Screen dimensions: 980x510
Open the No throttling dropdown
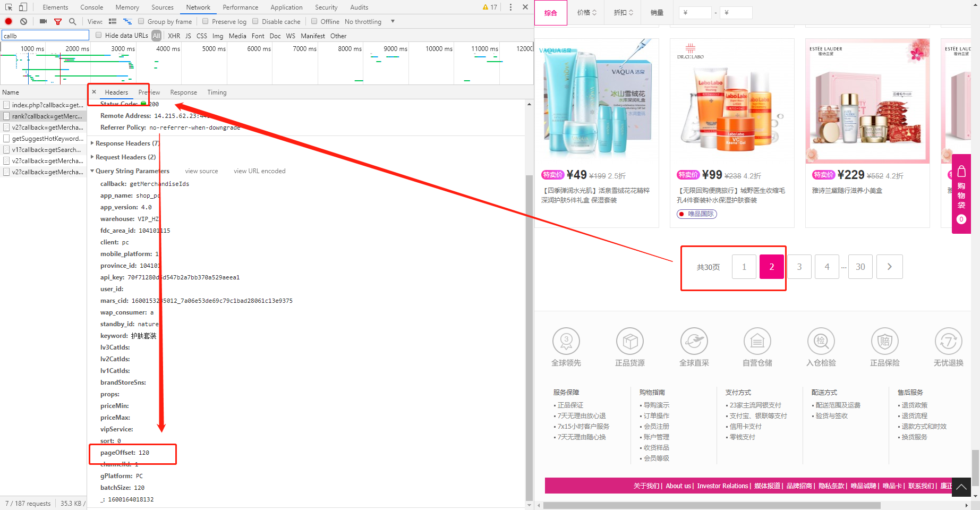[x=370, y=21]
